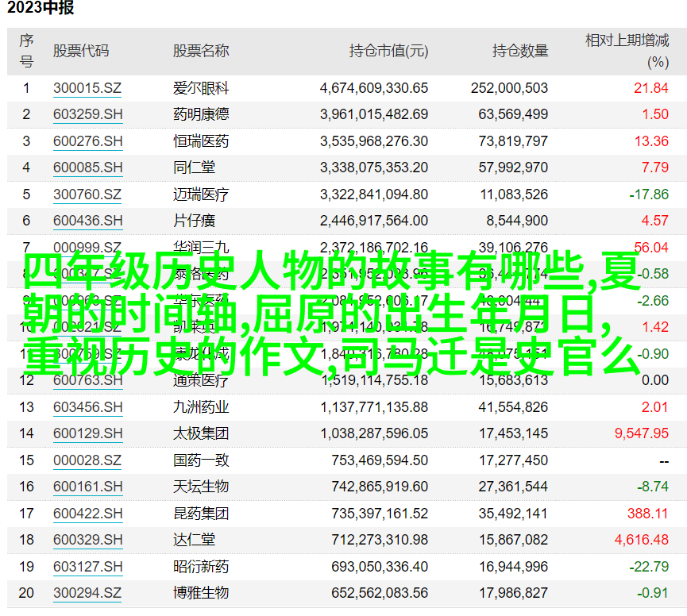
Task: Click the 持仓市值(元) column header
Action: pyautogui.click(x=388, y=52)
